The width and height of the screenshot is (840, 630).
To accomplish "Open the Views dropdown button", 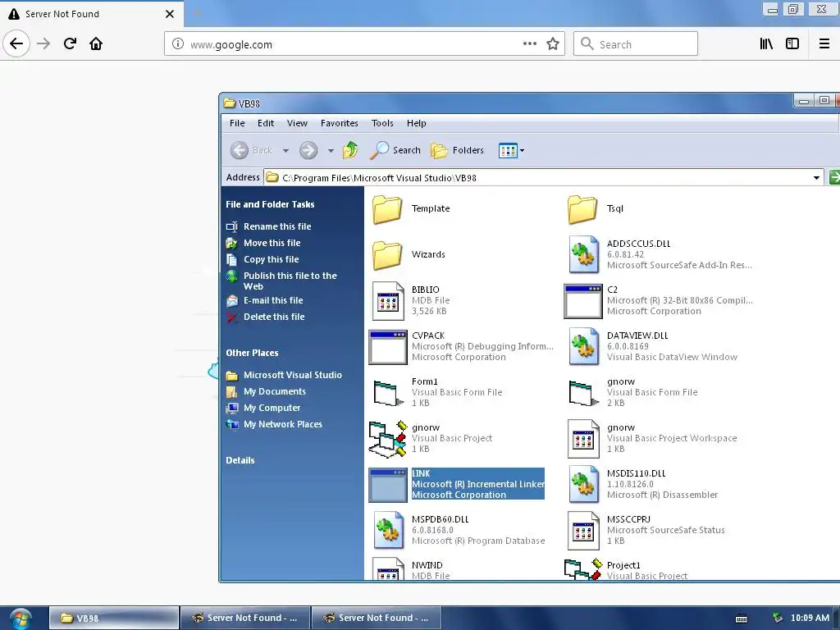I will click(511, 151).
